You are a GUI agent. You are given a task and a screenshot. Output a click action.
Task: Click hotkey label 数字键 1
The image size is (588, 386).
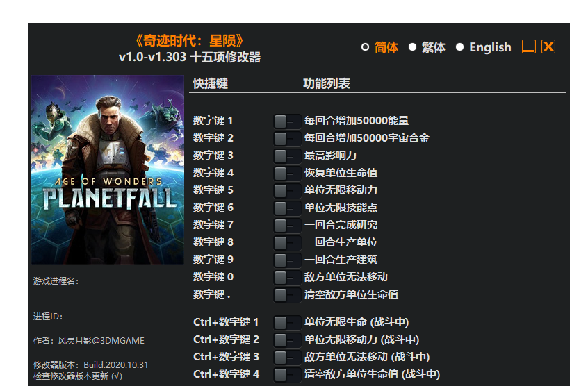click(213, 121)
